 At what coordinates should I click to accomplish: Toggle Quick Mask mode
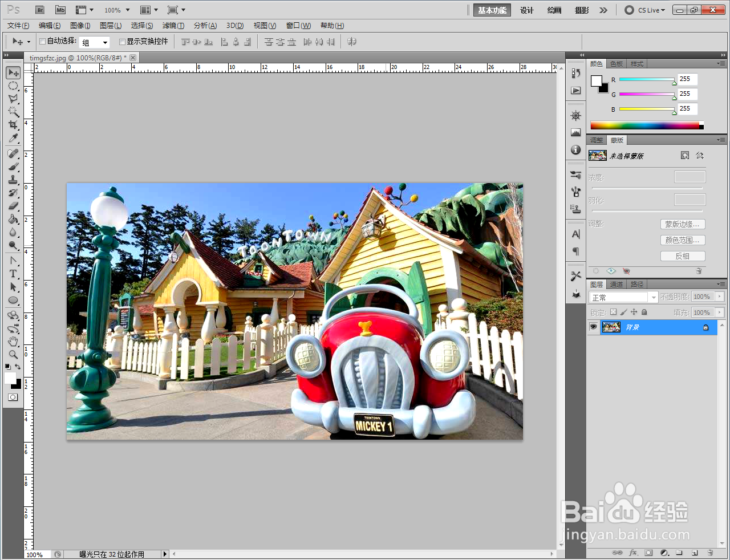click(13, 397)
